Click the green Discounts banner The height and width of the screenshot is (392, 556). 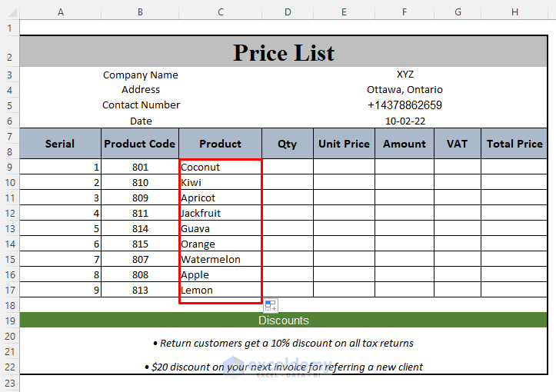(284, 320)
